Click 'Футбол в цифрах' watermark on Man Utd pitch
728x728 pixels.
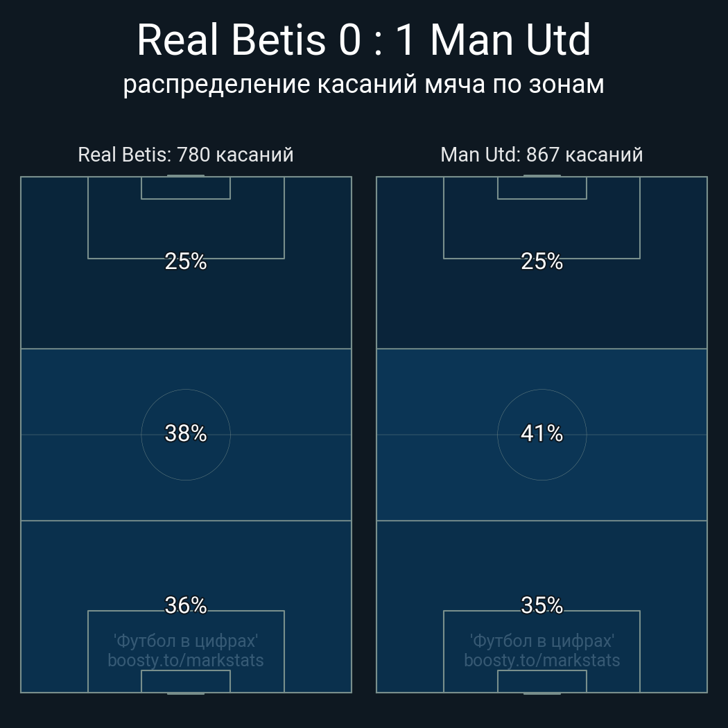[541, 641]
